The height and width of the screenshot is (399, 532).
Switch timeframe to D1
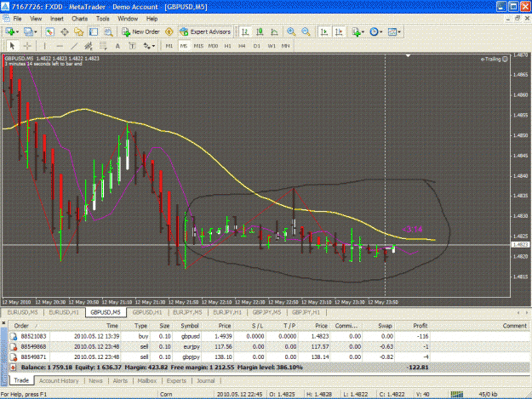click(x=256, y=46)
